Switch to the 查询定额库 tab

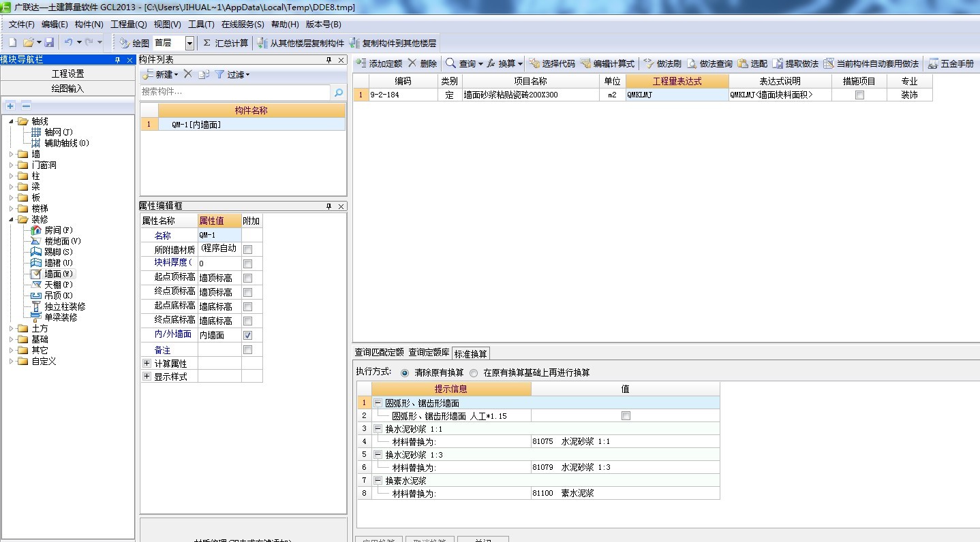[429, 353]
